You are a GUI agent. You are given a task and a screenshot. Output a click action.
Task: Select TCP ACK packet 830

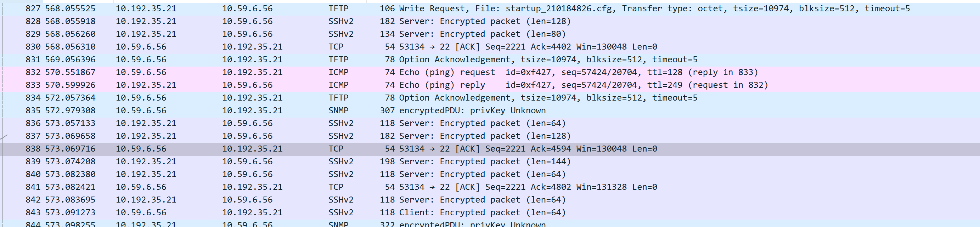click(x=457, y=47)
